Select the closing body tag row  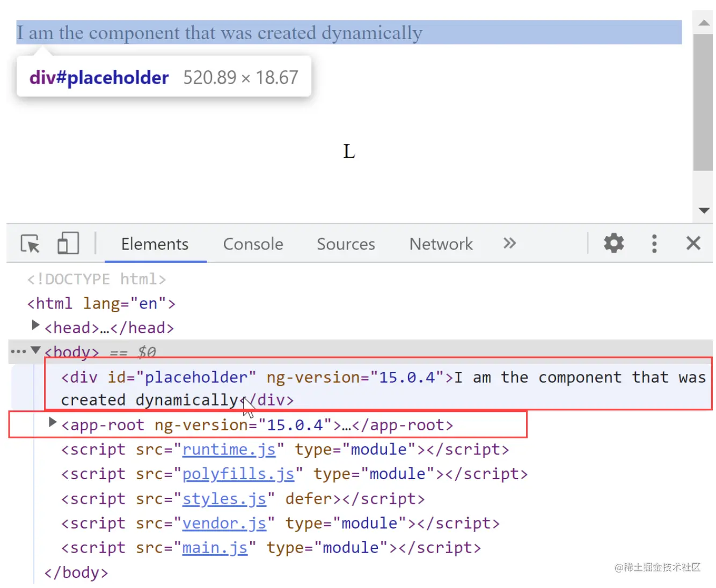pyautogui.click(x=76, y=573)
